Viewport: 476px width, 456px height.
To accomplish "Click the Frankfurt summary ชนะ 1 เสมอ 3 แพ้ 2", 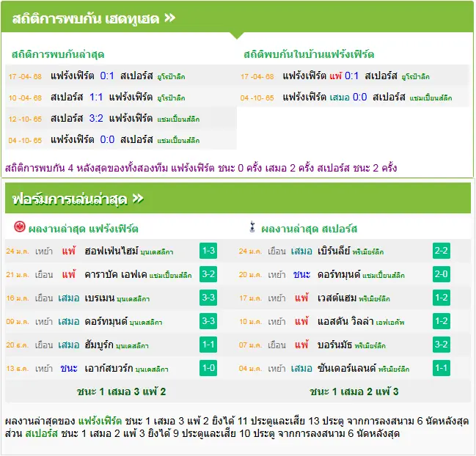I will click(x=122, y=391).
